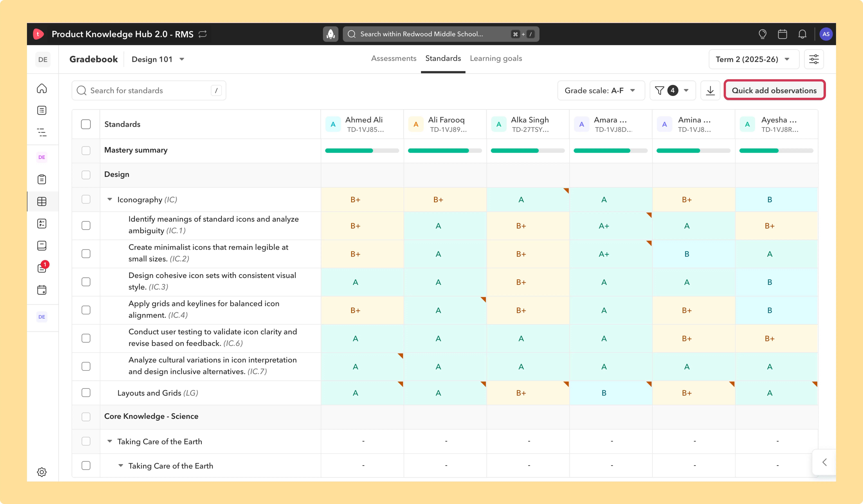Select the Layouts and Grids checkbox

pos(86,393)
